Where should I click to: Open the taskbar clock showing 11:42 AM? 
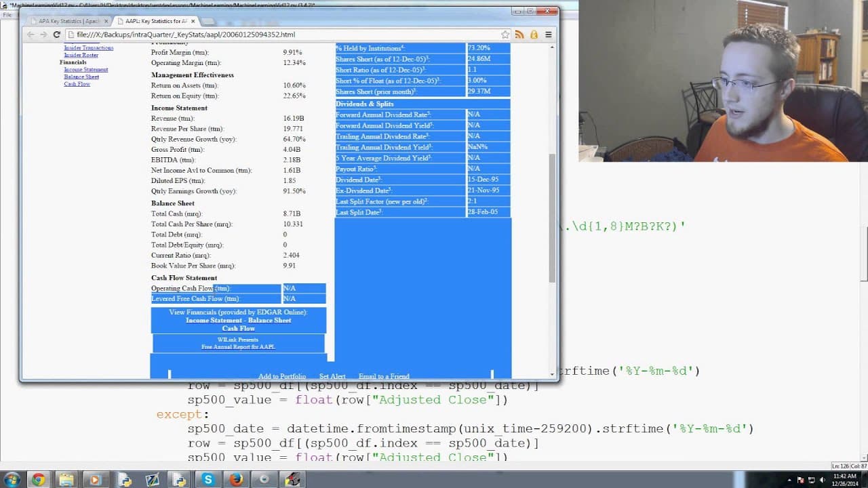pyautogui.click(x=846, y=479)
